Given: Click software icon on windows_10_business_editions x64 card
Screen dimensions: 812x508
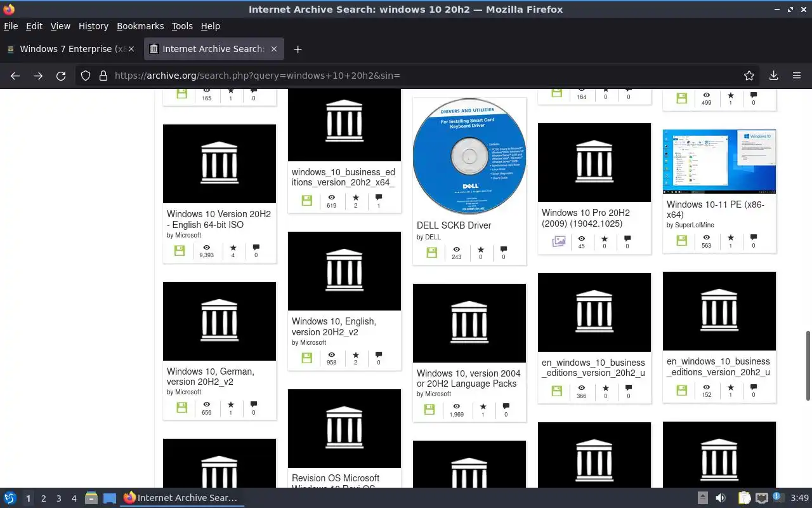Looking at the screenshot, I should pos(306,201).
